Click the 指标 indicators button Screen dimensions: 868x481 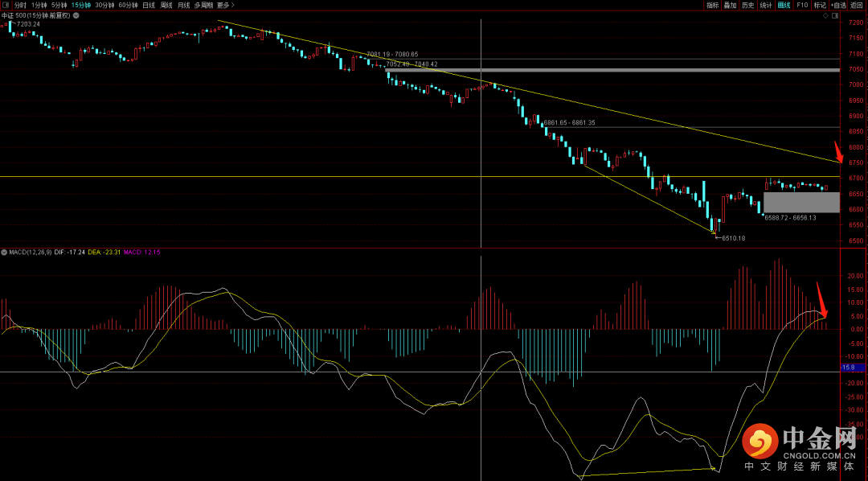tap(712, 5)
